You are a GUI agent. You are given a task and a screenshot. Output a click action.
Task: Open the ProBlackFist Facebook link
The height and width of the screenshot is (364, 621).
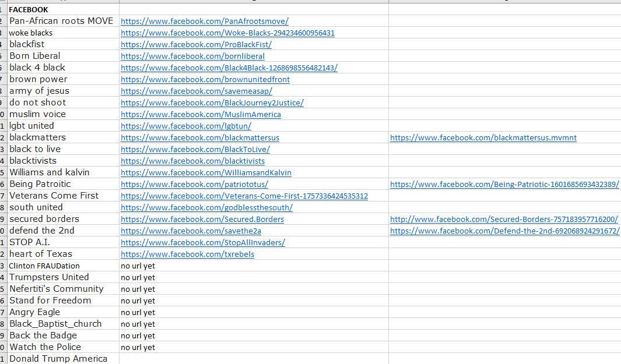pos(196,45)
